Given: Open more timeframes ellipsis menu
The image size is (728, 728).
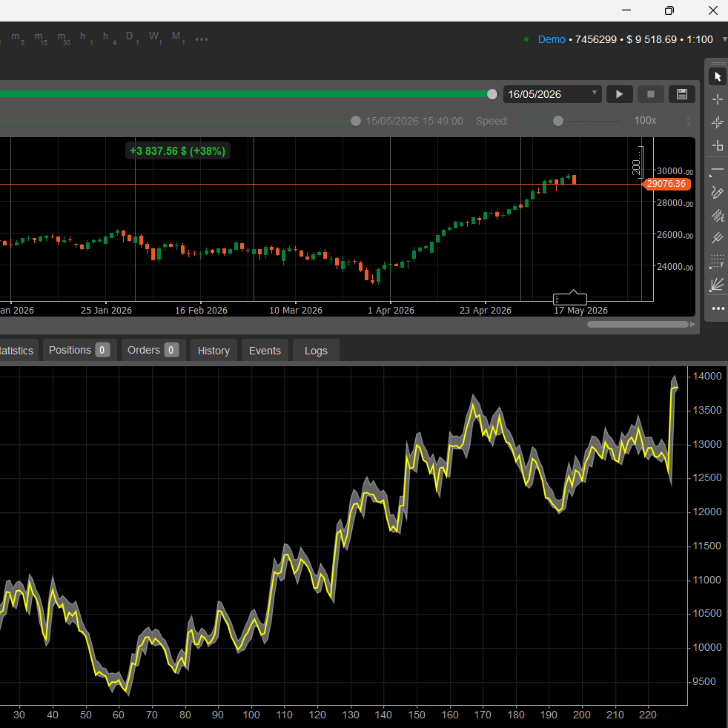Looking at the screenshot, I should click(202, 39).
